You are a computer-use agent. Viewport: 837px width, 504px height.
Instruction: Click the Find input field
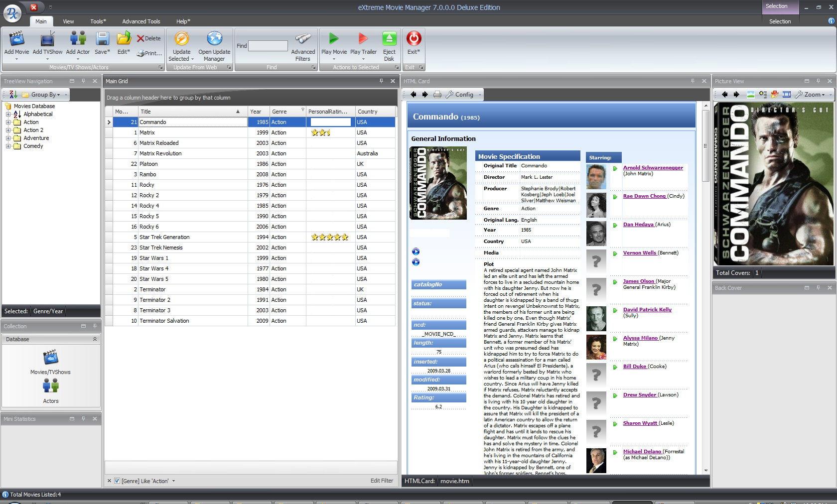tap(268, 46)
